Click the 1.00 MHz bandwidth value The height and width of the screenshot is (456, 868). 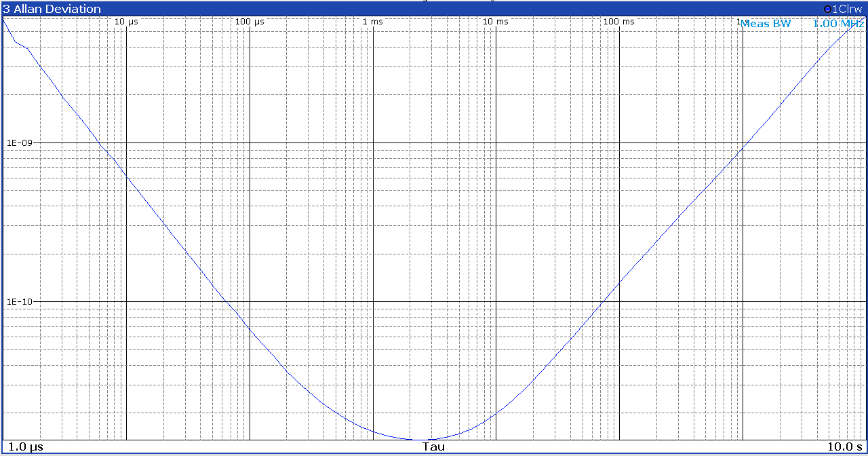[x=838, y=24]
